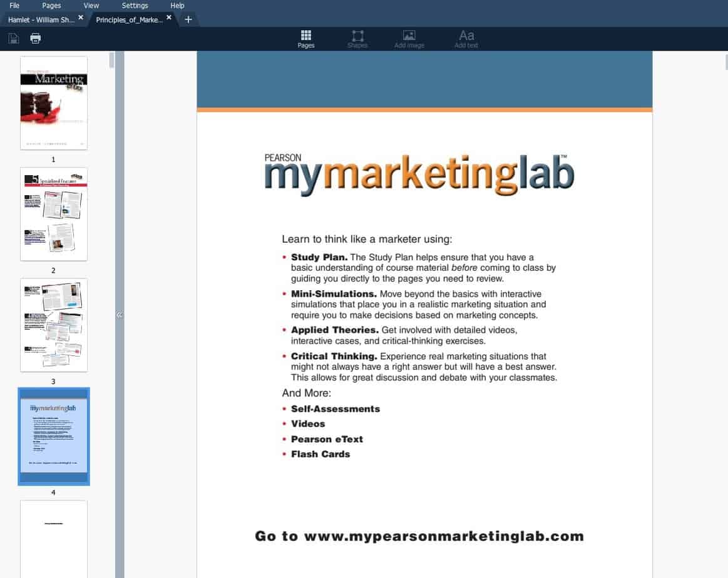Open the File menu

point(14,5)
